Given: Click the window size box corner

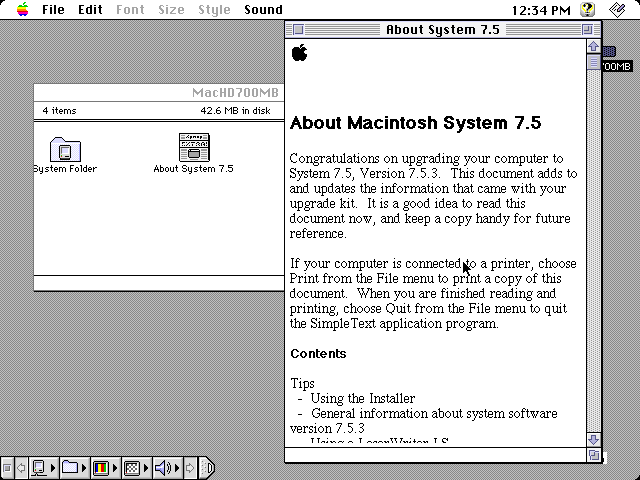Looking at the screenshot, I should tap(594, 455).
